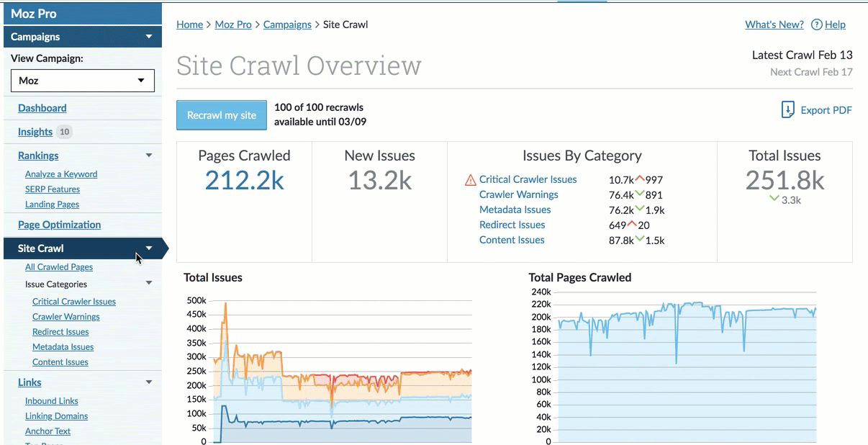Click the Critical Crawler Issues warning triangle
The width and height of the screenshot is (868, 445).
tap(471, 180)
